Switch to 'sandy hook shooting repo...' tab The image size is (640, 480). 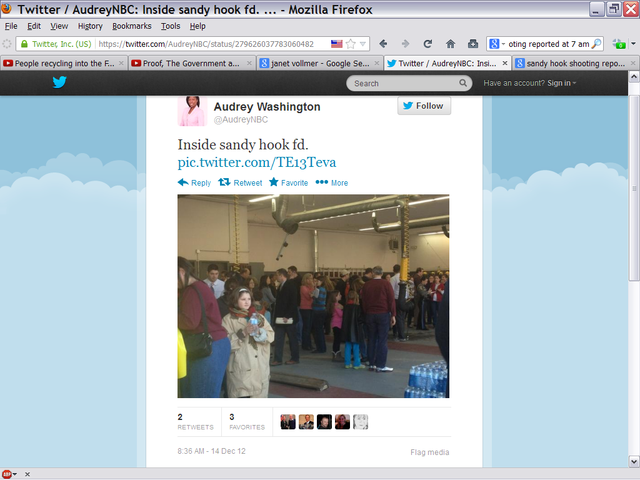(576, 63)
